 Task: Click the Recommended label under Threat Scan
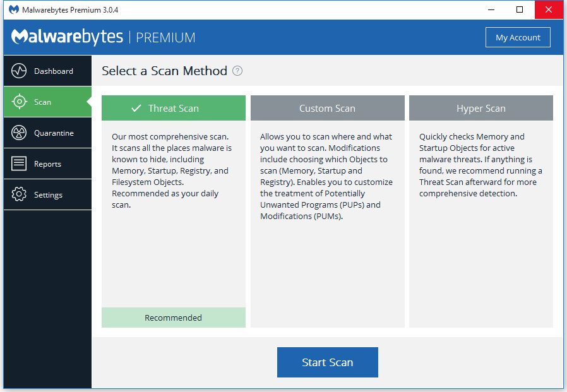point(174,318)
